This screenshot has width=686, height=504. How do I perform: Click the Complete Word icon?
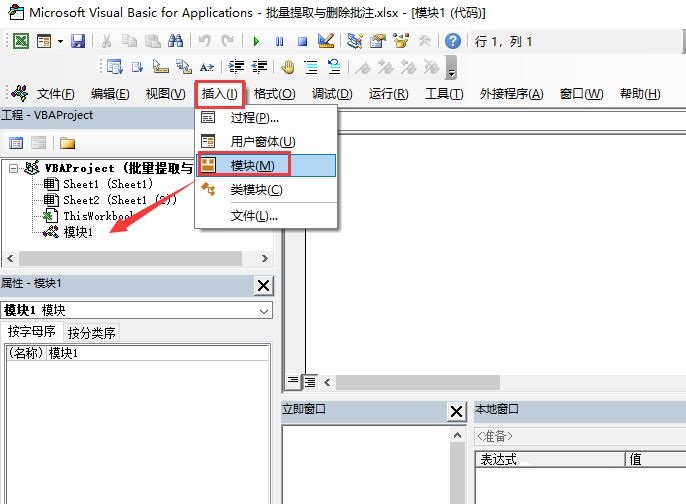[x=206, y=67]
